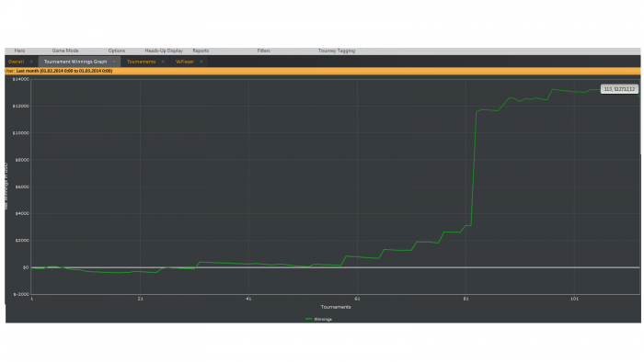Open the Game Mode menu
644x362 pixels.
[65, 51]
